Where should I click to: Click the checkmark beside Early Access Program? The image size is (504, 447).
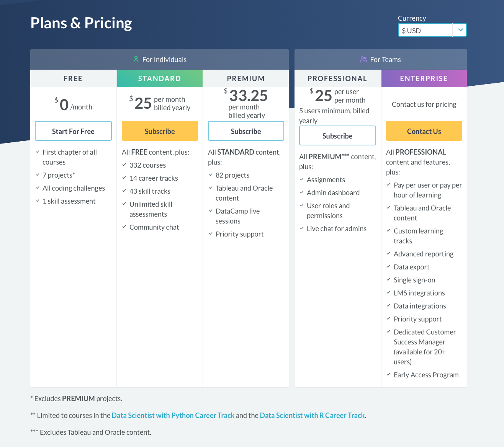tap(388, 375)
